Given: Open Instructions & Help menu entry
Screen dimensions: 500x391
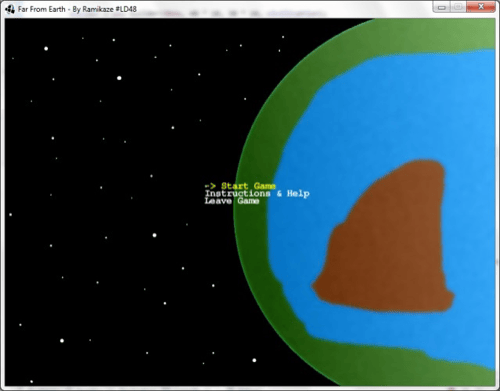Looking at the screenshot, I should [257, 194].
